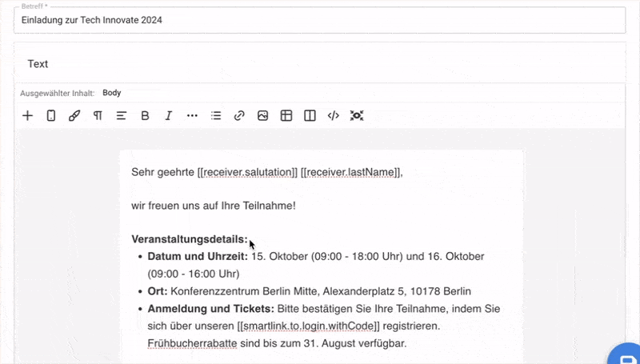
Task: Select the Body breadcrumb label
Action: coord(112,93)
